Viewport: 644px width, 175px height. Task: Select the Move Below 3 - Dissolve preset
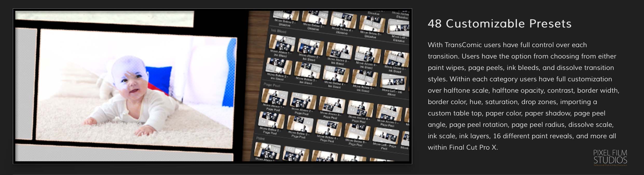coord(314,18)
